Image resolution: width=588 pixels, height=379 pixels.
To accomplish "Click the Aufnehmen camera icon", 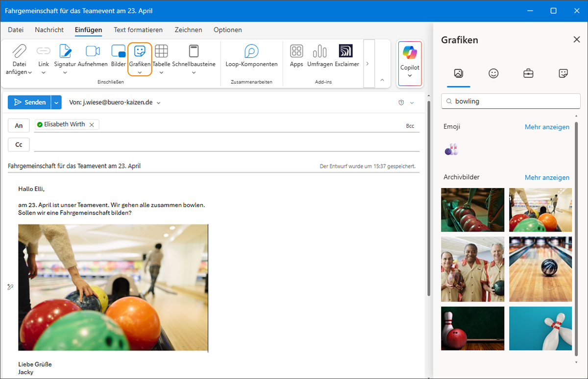I will click(x=93, y=51).
